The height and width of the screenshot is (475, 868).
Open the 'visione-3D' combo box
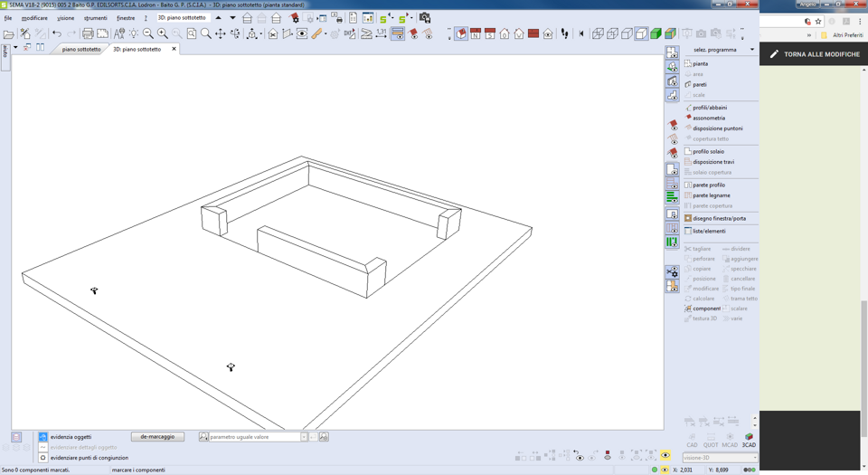point(754,458)
